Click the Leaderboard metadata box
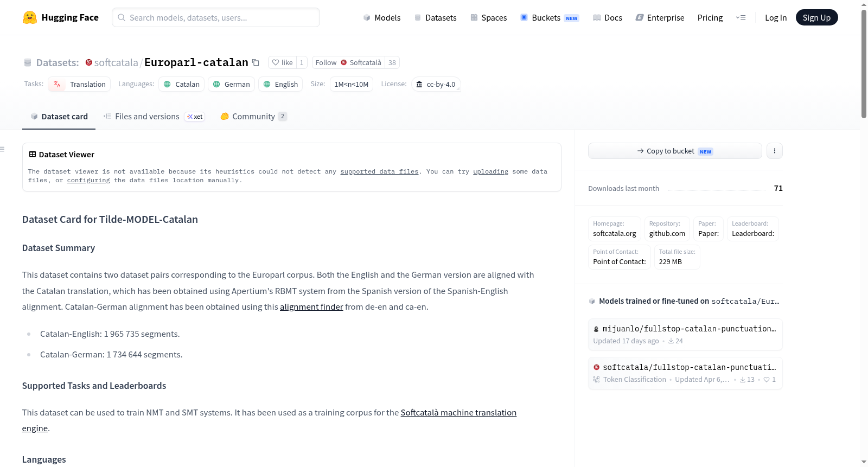 click(x=753, y=229)
